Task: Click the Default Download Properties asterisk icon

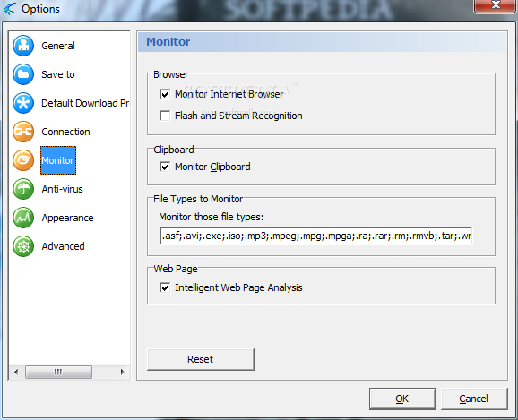Action: [x=23, y=103]
